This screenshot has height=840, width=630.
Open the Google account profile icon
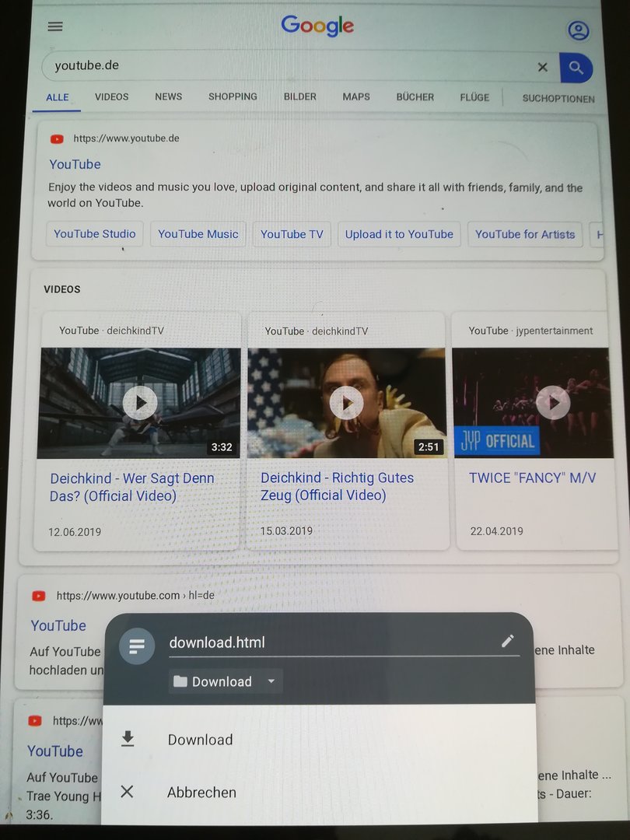pyautogui.click(x=578, y=30)
